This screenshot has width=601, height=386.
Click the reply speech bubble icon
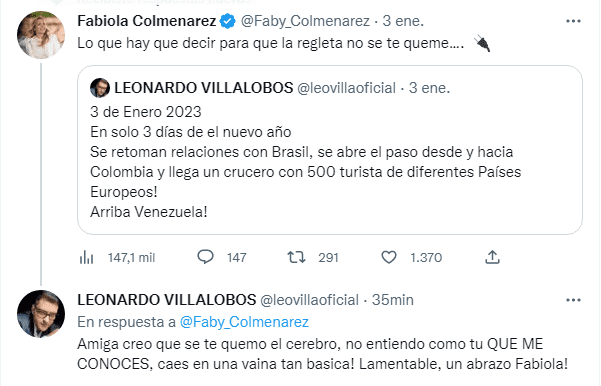click(205, 257)
